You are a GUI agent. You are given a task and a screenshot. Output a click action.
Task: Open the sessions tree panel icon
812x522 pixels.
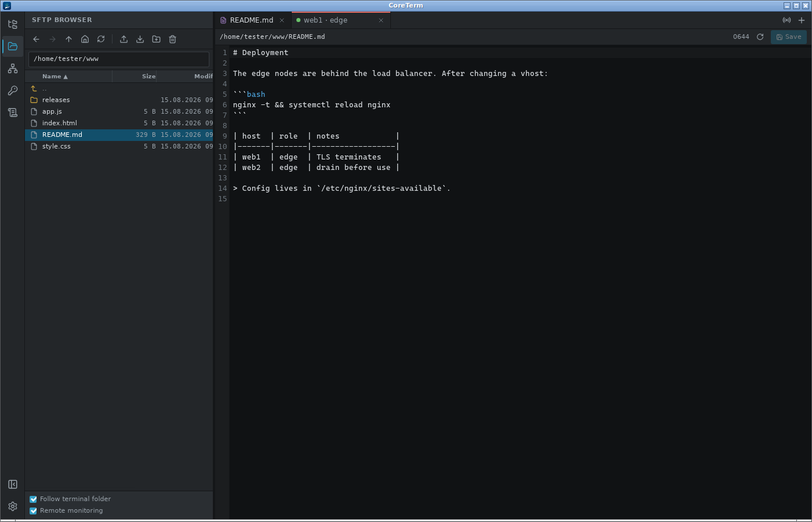click(x=13, y=24)
